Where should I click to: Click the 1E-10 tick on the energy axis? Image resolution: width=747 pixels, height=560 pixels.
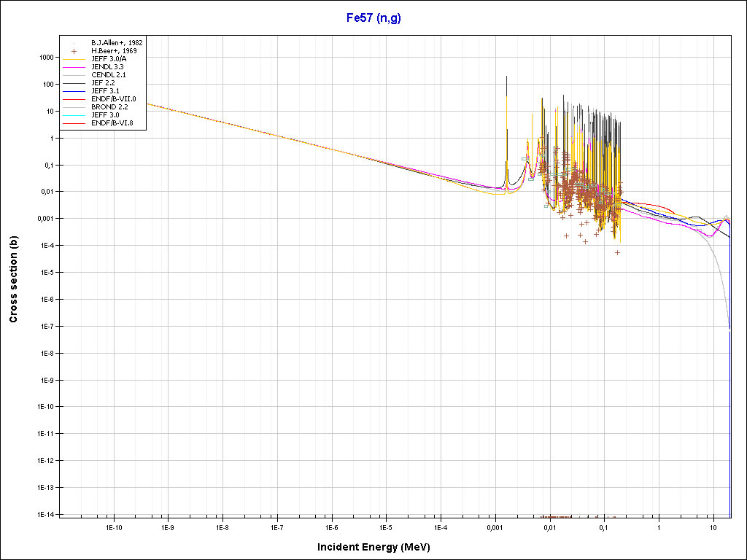113,526
